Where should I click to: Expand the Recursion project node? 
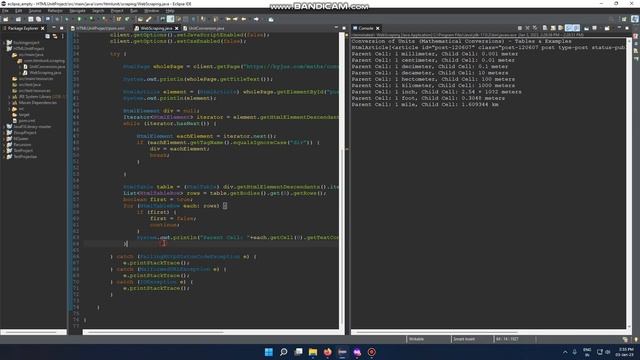[4, 145]
